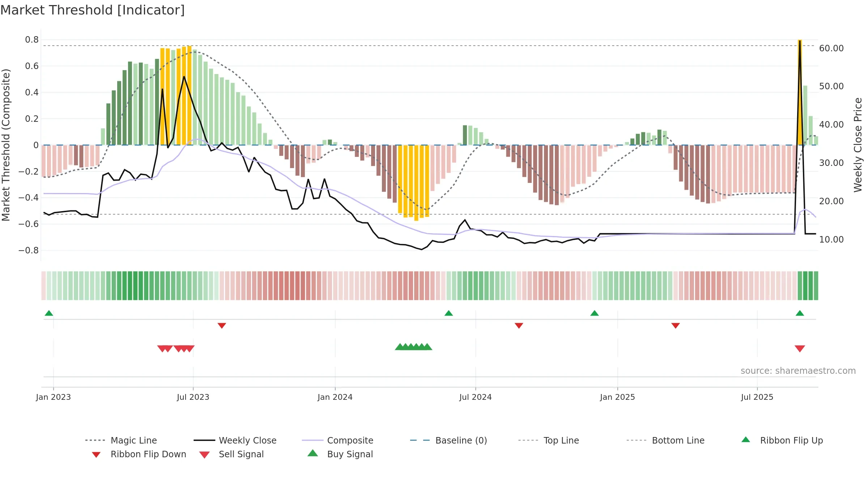Click the green Ribbon Flip Up legend triangle
Screen dimensions: 868x488
[746, 440]
